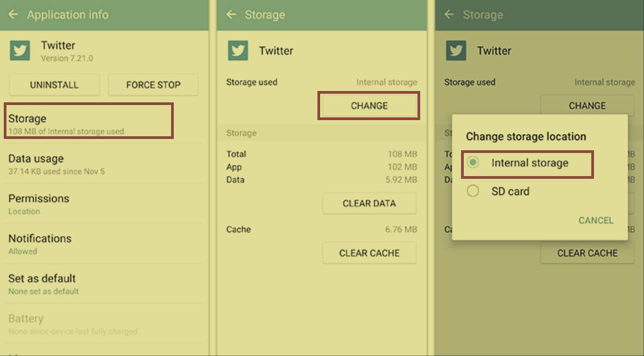Tap Total '108 MB' value
This screenshot has height=356, width=644.
402,154
